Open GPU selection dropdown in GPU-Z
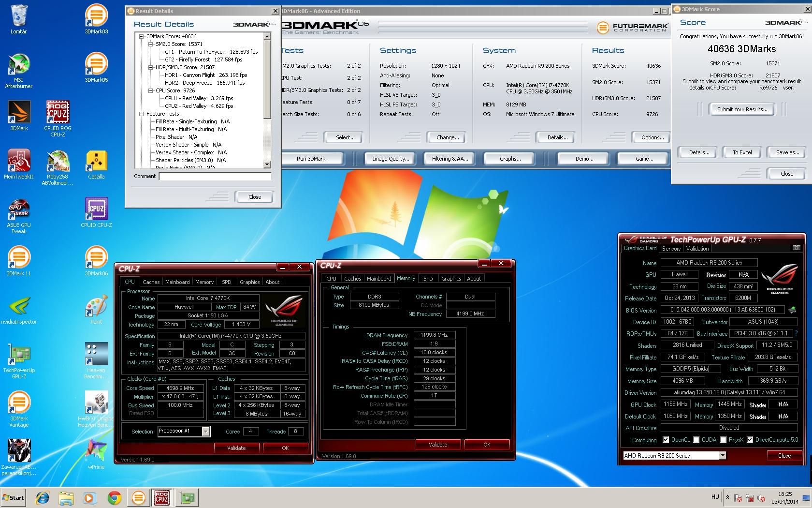 [723, 455]
